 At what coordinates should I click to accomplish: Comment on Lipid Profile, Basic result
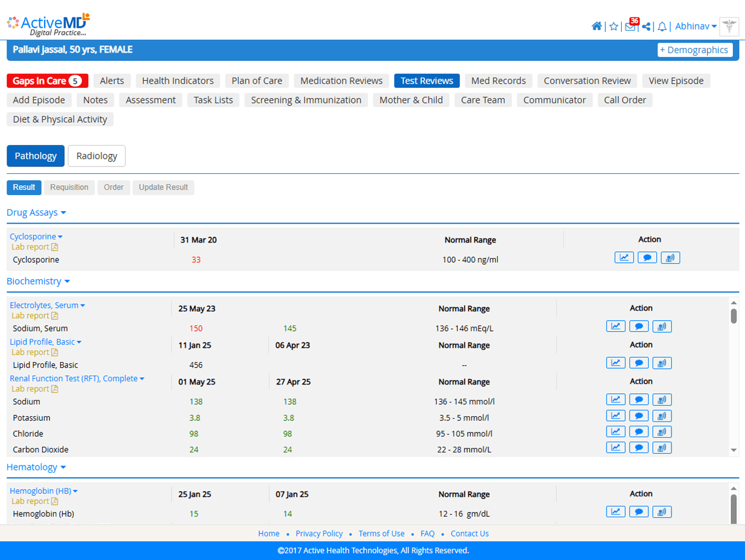click(x=639, y=363)
